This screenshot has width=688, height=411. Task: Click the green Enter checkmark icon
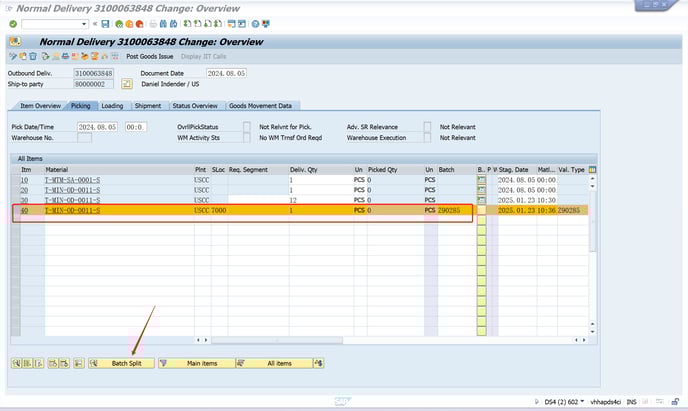pyautogui.click(x=13, y=23)
